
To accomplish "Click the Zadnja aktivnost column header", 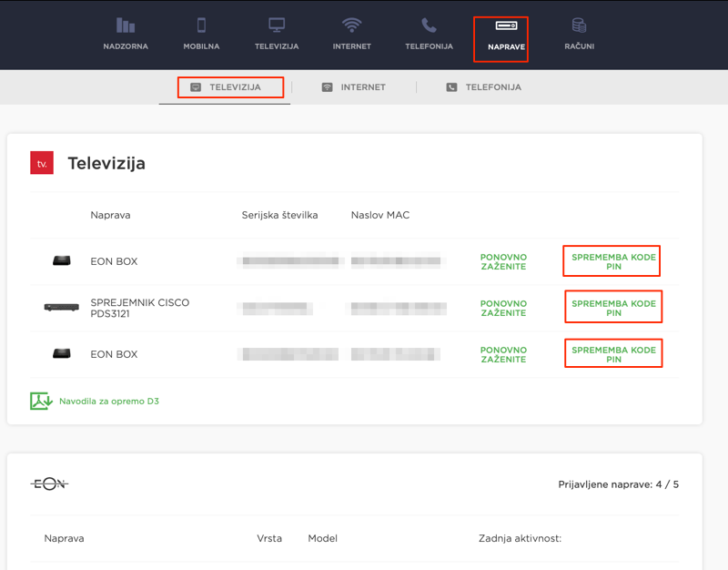I will point(520,538).
